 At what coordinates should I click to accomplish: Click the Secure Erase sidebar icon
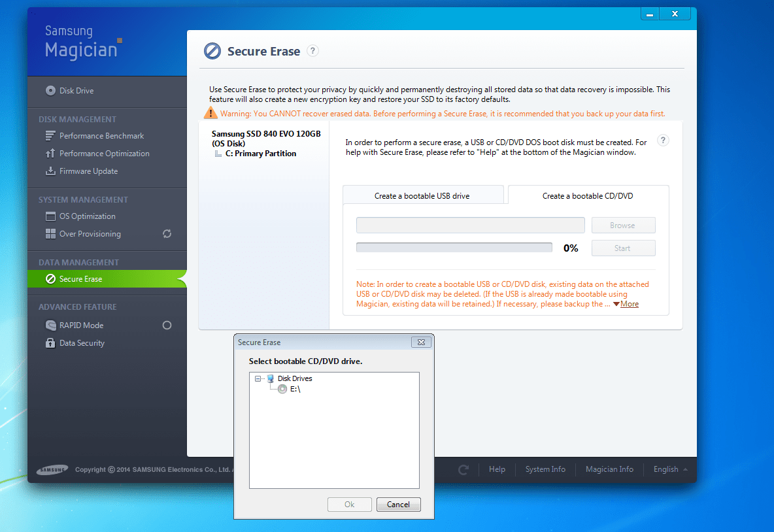tap(50, 279)
